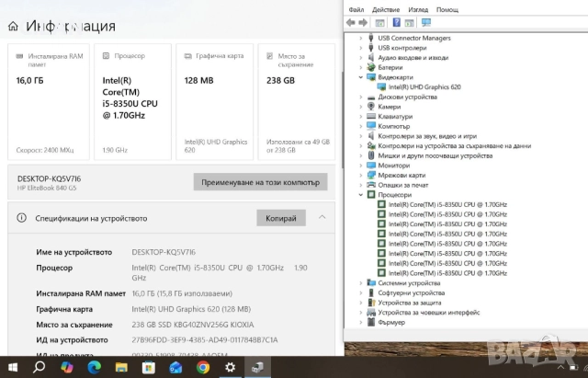The image size is (588, 378).
Task: Click the Място за съхранение 238 GB card
Action: coord(296,102)
